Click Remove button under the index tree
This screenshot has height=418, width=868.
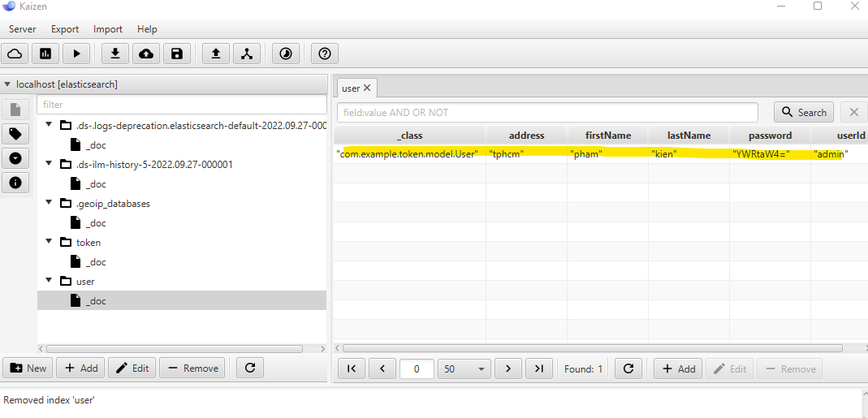192,368
